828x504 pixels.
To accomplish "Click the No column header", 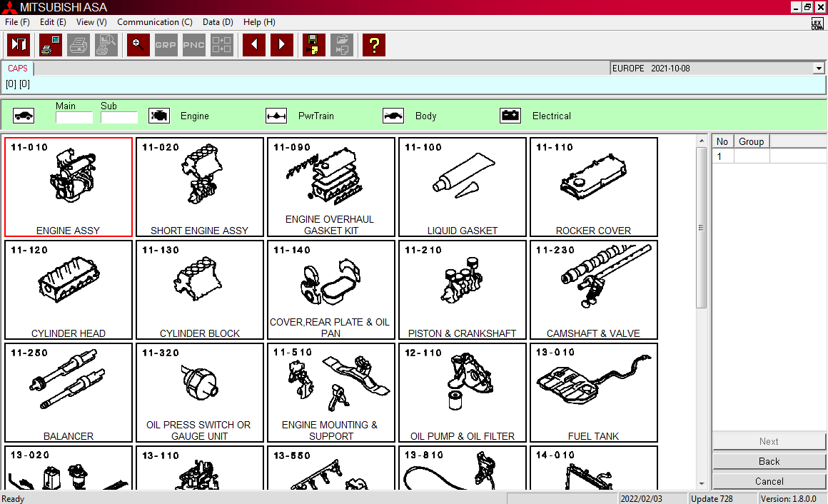I will point(722,141).
